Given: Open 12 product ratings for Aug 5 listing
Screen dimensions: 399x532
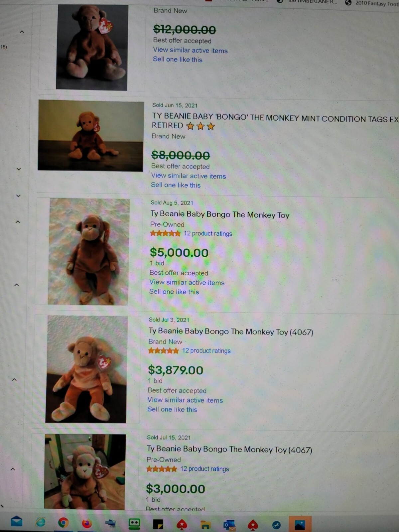Looking at the screenshot, I should click(208, 233).
